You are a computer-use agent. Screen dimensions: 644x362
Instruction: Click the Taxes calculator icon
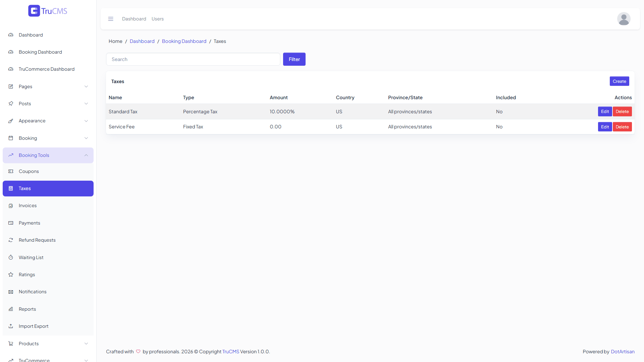(x=11, y=188)
